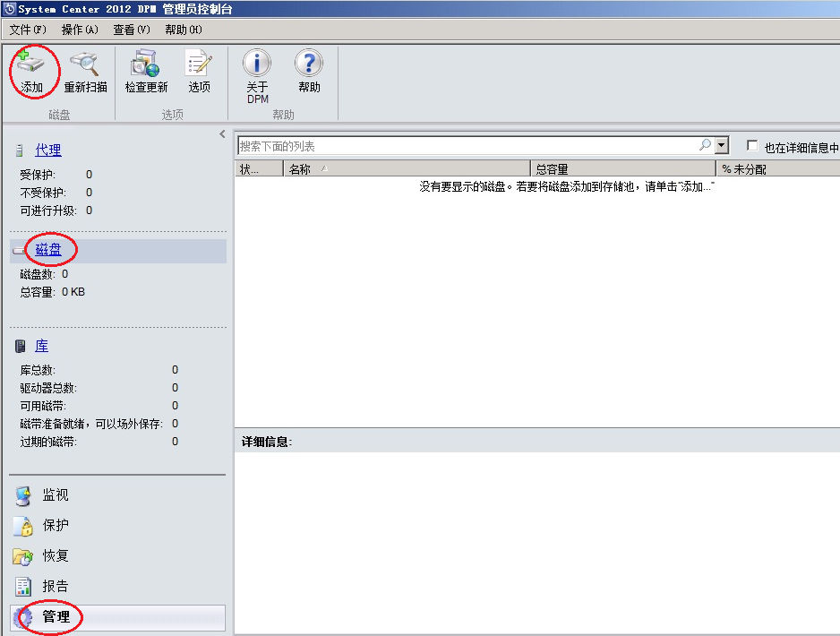Click the 过期的磁带: row

tap(99, 442)
